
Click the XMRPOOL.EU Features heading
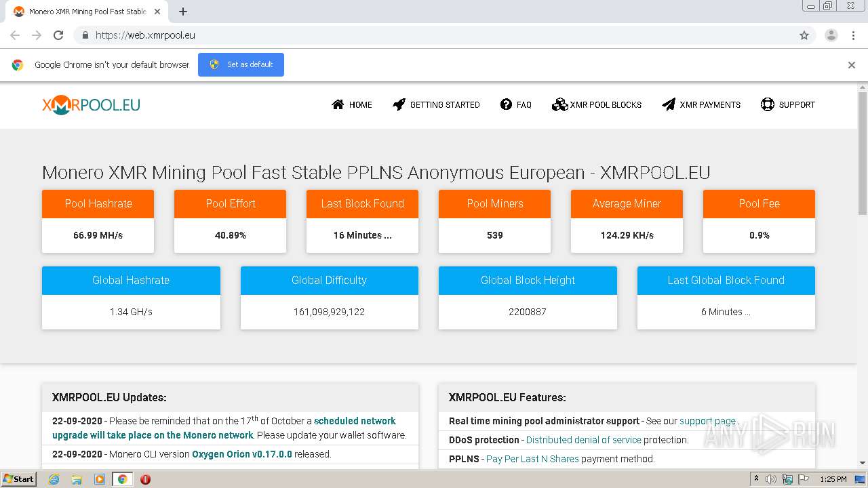coord(507,397)
